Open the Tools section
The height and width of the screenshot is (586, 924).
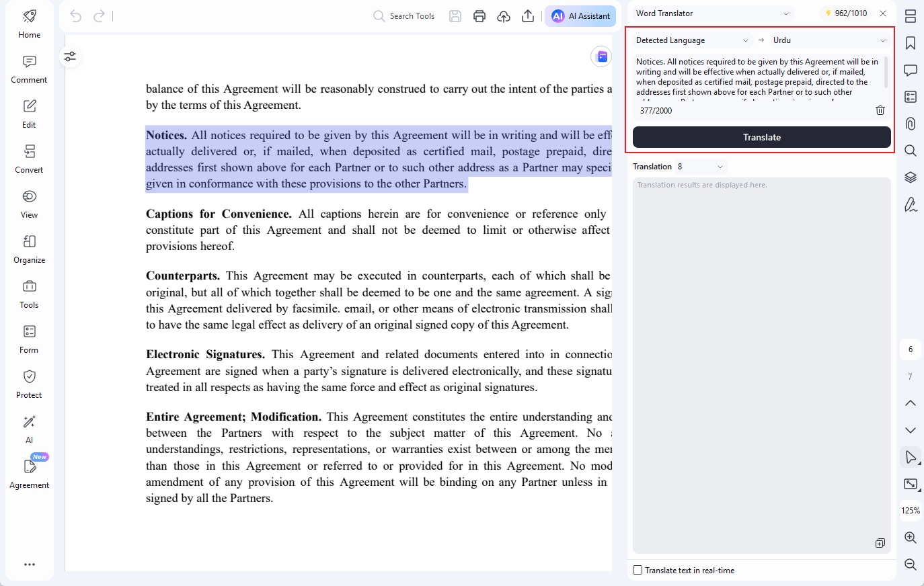(x=30, y=294)
